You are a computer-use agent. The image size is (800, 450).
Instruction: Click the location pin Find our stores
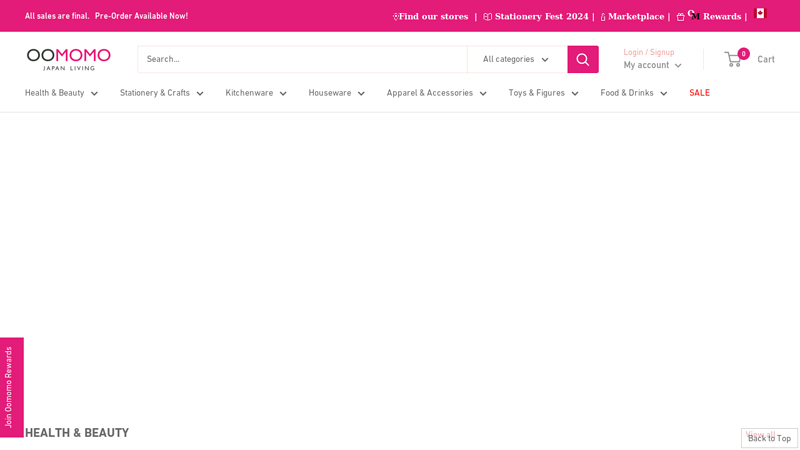395,17
